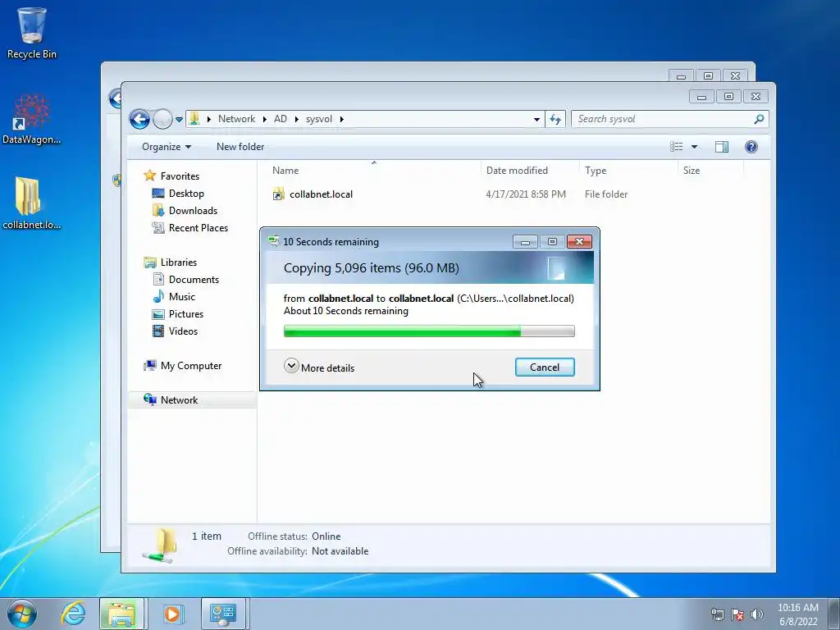Click the Show desktop strip
The width and height of the screenshot is (840, 630).
pyautogui.click(x=834, y=614)
